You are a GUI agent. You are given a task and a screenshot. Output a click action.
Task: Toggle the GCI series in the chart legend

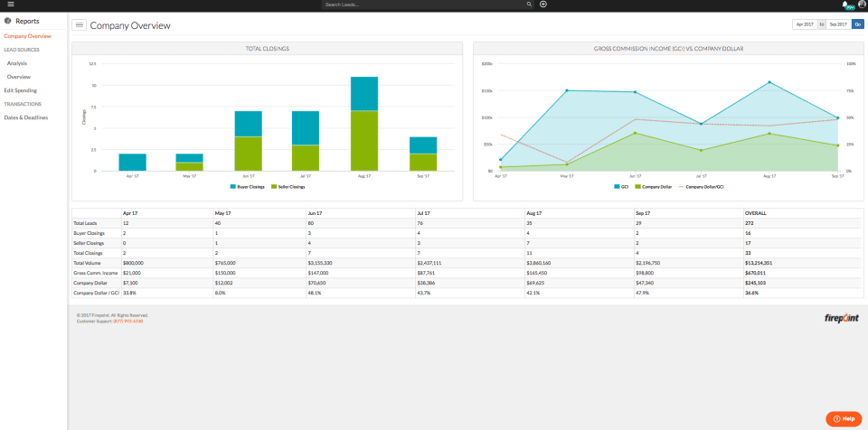coord(621,186)
